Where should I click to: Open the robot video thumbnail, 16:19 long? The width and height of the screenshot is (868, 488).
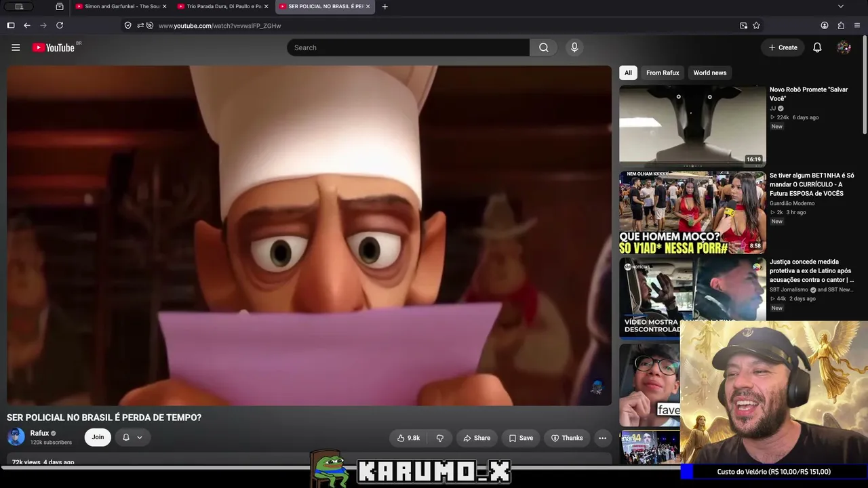pos(692,126)
